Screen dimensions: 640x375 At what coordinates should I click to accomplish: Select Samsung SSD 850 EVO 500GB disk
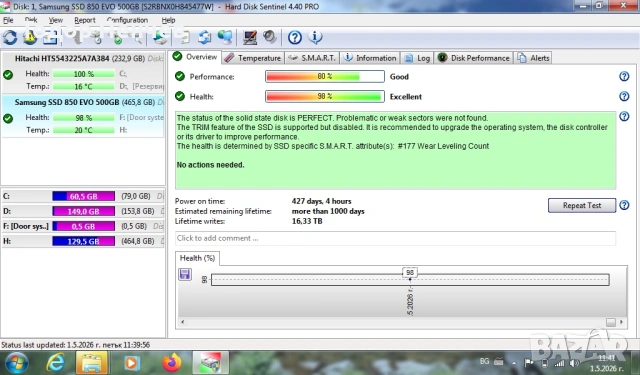tap(83, 116)
